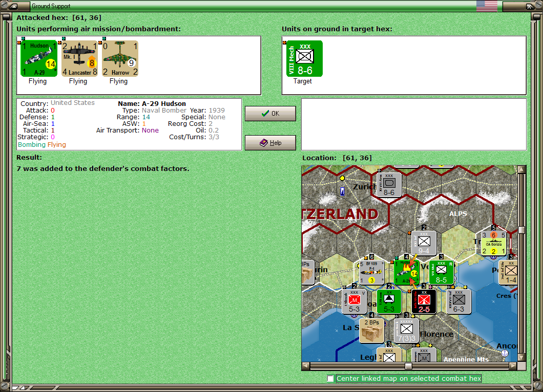The image size is (543, 392).
Task: Click the VII Mot 8-5 green counter
Action: 441,272
